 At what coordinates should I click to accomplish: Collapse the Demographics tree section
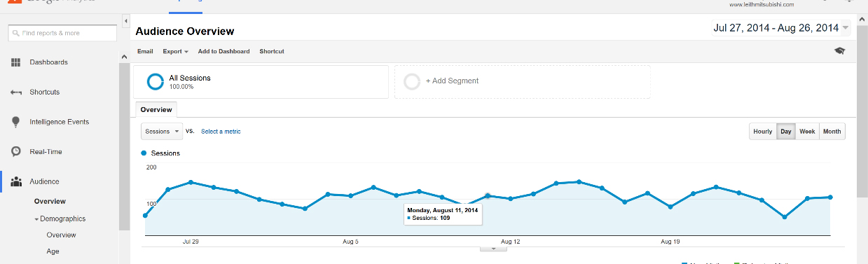[x=36, y=219]
